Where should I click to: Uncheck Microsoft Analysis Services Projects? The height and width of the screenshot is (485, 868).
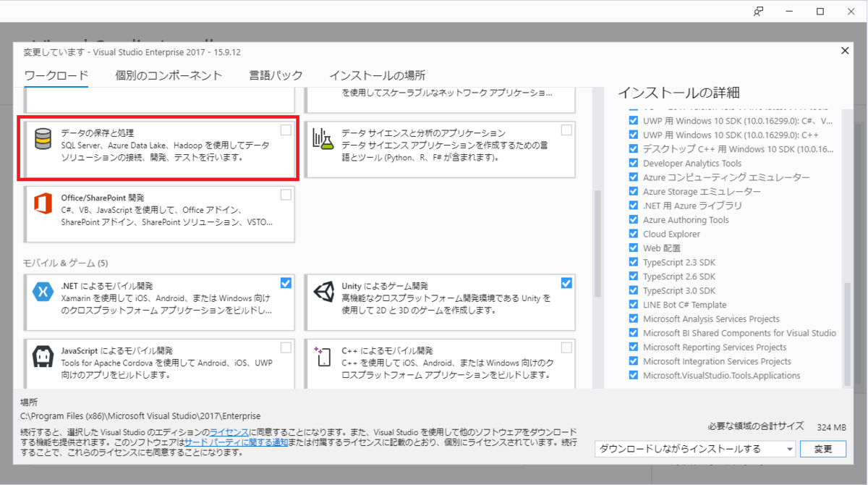point(634,319)
